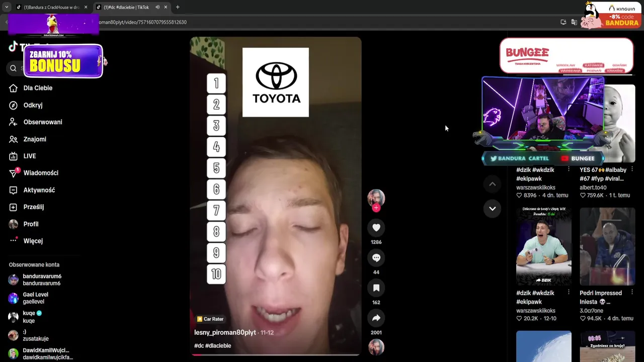Open the warszawskiikoks author under 20.2K video
This screenshot has height=362, width=644.
[x=536, y=311]
